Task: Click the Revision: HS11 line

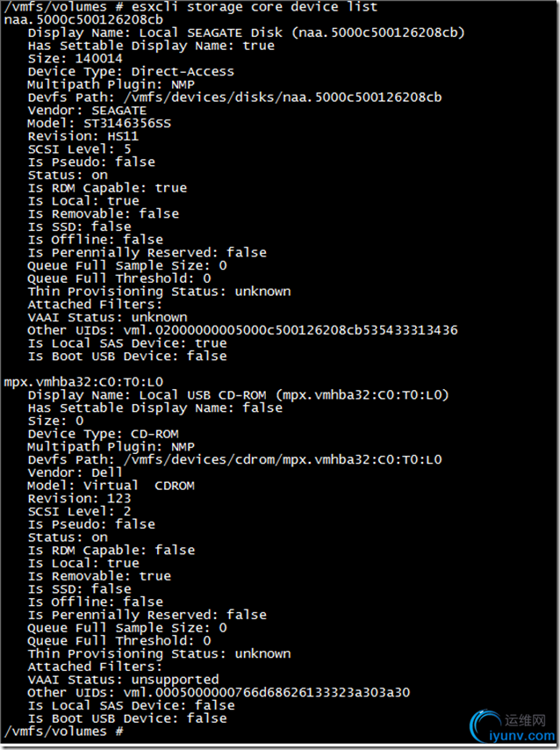Action: (83, 136)
